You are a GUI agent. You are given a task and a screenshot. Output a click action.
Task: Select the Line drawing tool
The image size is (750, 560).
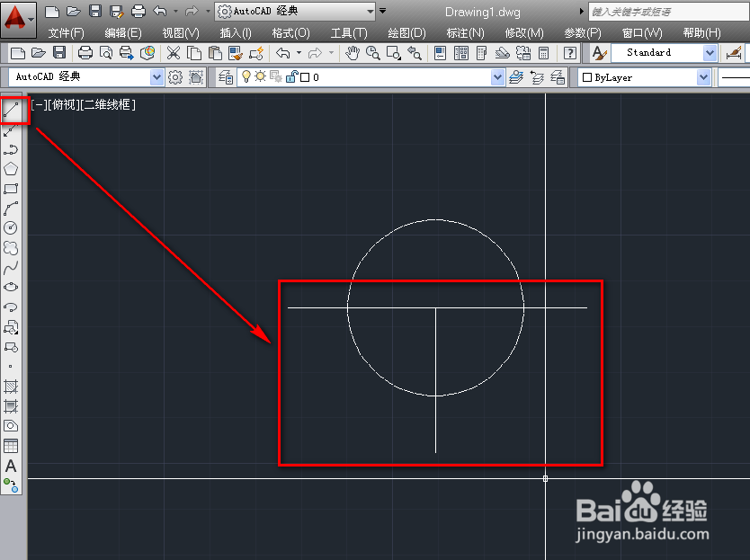[x=11, y=111]
